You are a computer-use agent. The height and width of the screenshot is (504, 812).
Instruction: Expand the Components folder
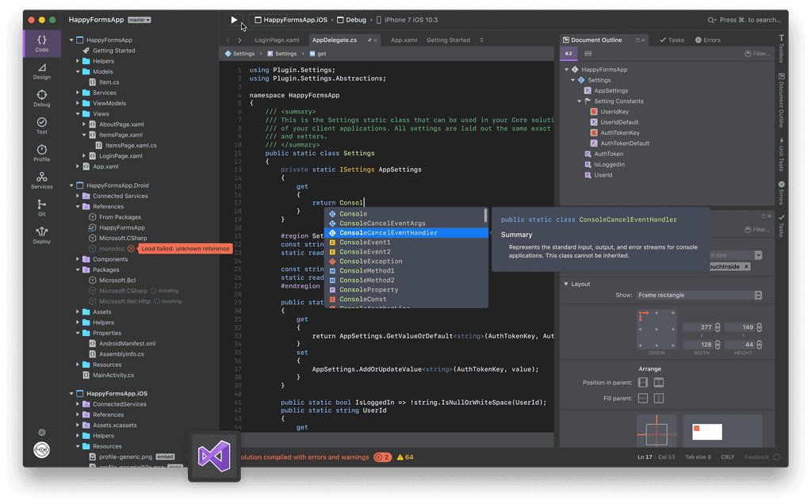[x=78, y=259]
